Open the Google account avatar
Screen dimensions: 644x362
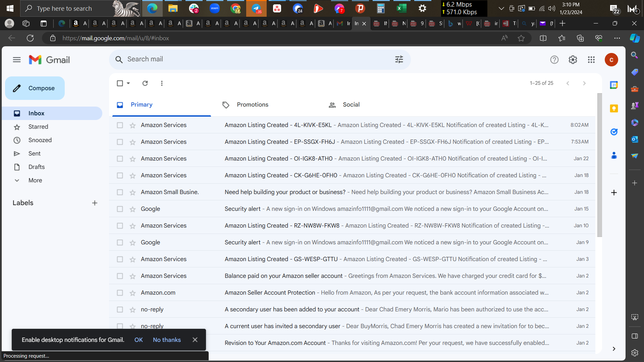click(x=611, y=60)
